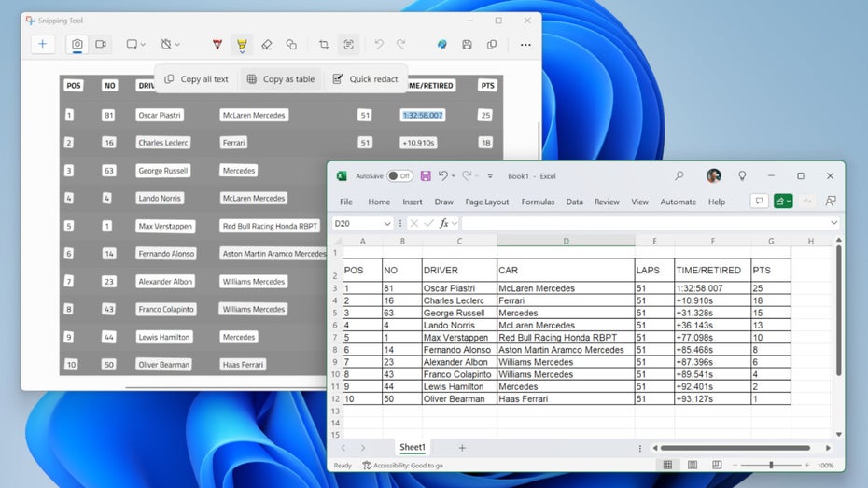Click Insert Function fx icon

446,223
